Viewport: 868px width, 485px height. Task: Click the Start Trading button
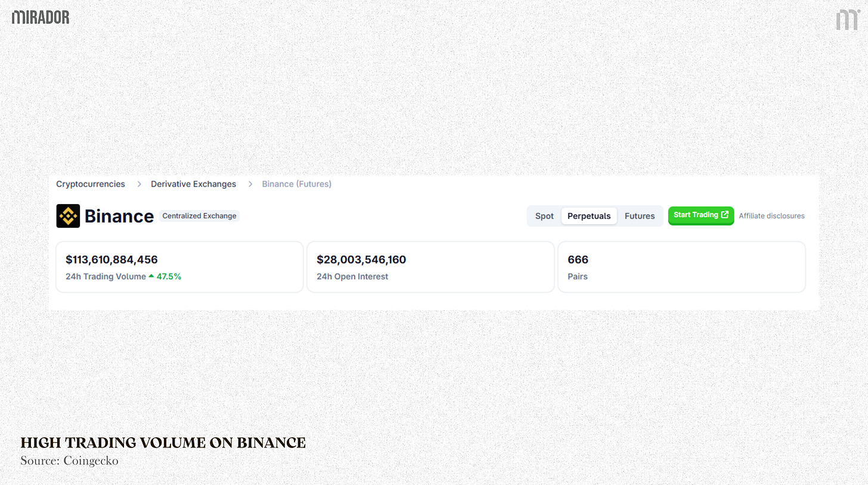tap(701, 215)
